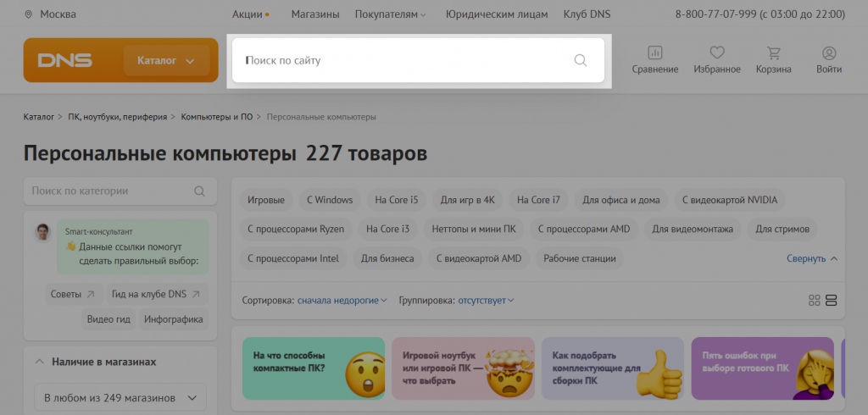Click the Smart-консультант avatar
This screenshot has height=415, width=868.
point(42,232)
